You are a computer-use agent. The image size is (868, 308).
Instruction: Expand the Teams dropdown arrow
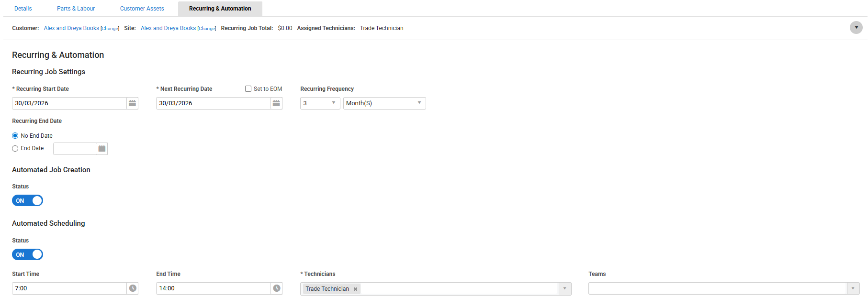click(853, 288)
